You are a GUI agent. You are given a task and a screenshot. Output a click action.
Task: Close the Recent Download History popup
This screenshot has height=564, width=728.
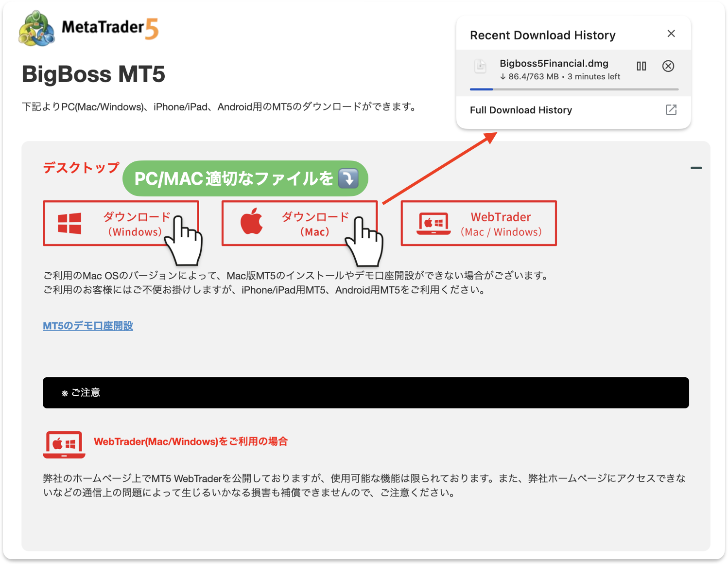[671, 34]
